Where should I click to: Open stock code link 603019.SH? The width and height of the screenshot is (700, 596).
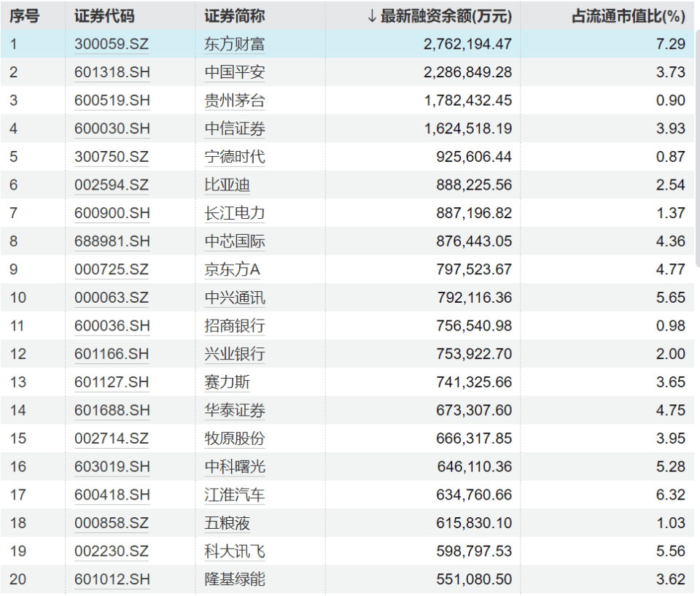[x=112, y=466]
